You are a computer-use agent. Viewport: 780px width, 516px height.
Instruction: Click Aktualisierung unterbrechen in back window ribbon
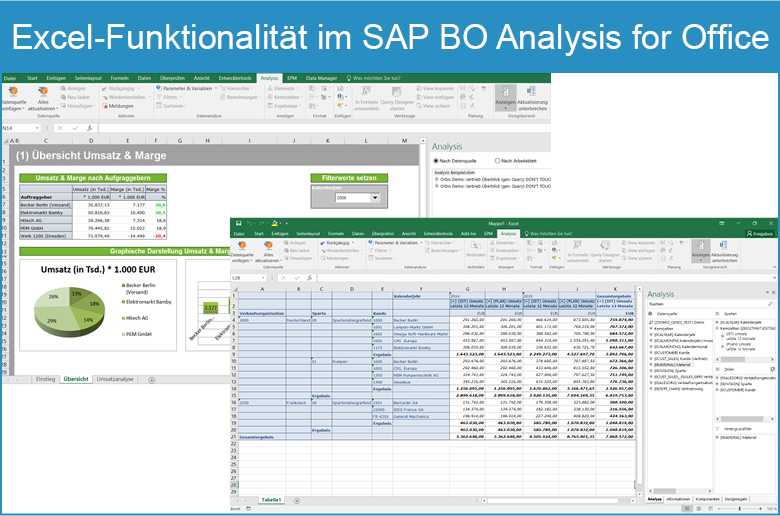532,98
